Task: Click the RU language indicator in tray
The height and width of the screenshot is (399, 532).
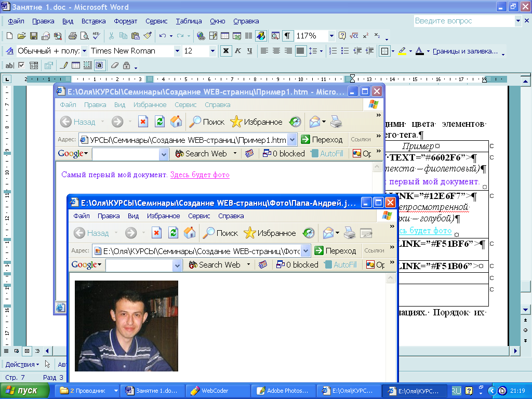Action: pyautogui.click(x=456, y=391)
